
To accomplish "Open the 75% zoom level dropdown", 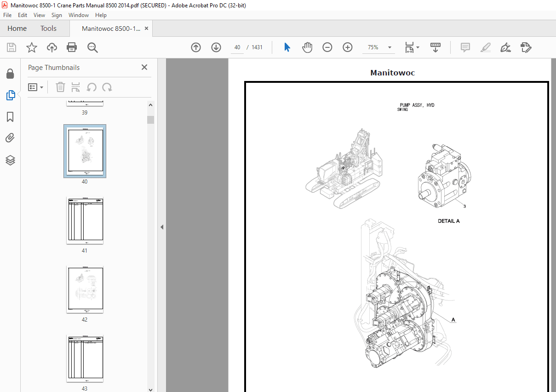I will click(x=378, y=47).
